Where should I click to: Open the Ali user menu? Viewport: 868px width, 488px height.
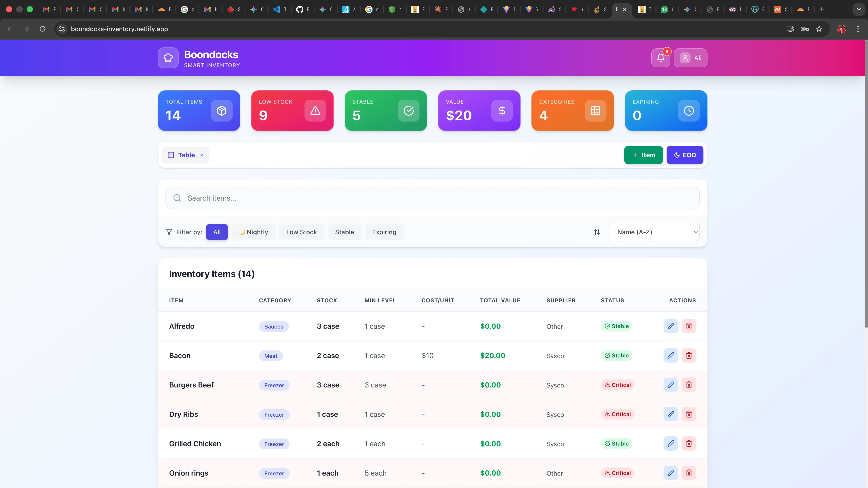tap(690, 58)
